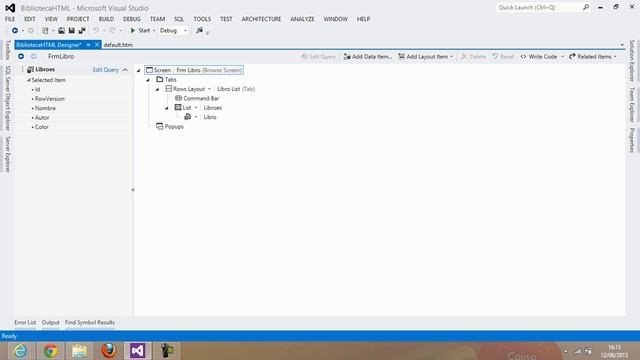Collapse the Rows Layout tree node
Image resolution: width=640 pixels, height=360 pixels.
[x=158, y=89]
